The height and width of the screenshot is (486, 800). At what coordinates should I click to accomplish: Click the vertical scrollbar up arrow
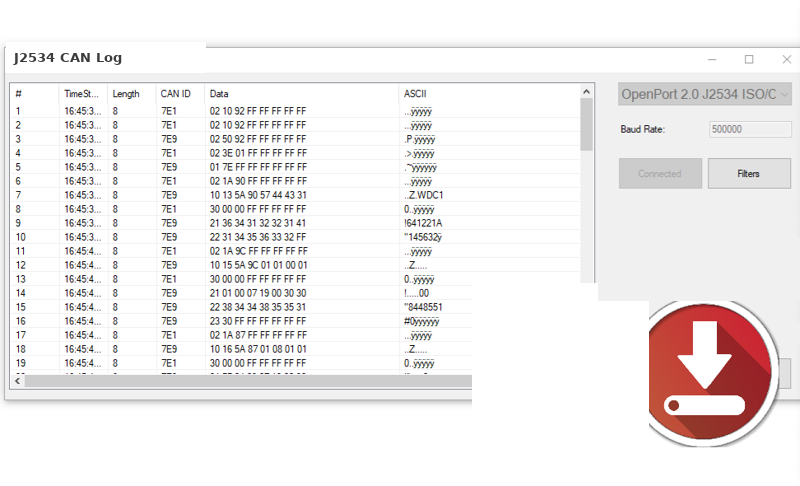coord(586,92)
